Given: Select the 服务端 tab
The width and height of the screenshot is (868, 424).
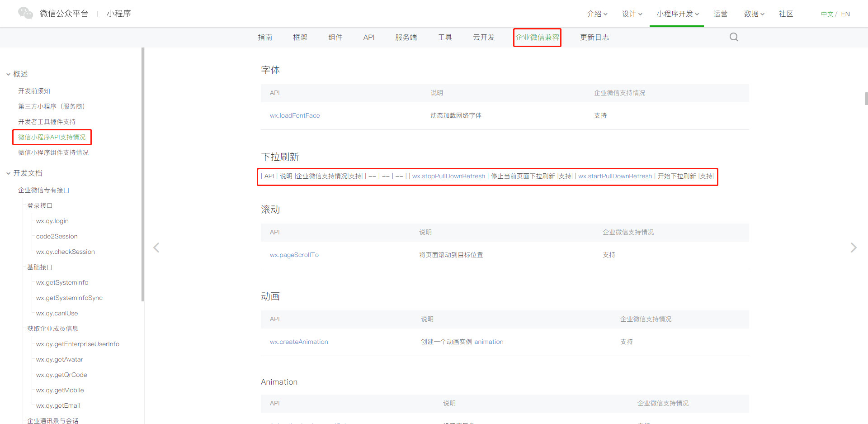Looking at the screenshot, I should 406,37.
